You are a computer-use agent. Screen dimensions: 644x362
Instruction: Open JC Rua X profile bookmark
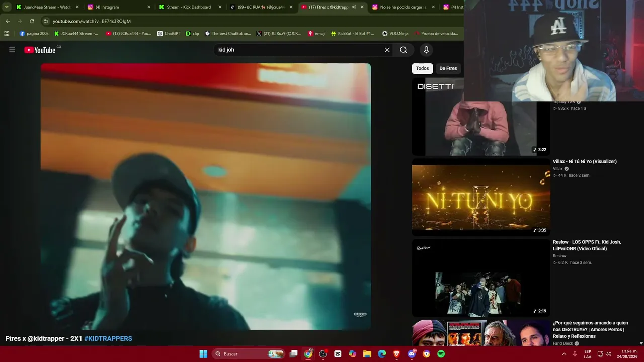(278, 34)
